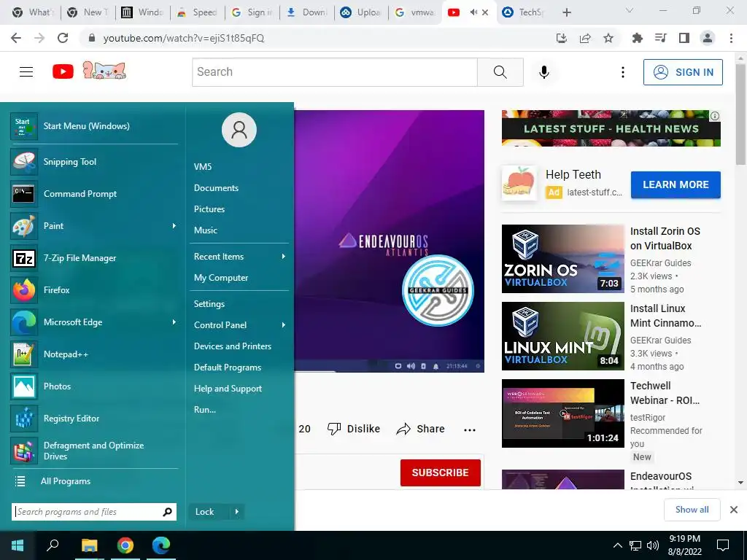Mute the YouTube tab via speaker icon
Viewport: 747px width, 560px height.
click(473, 12)
